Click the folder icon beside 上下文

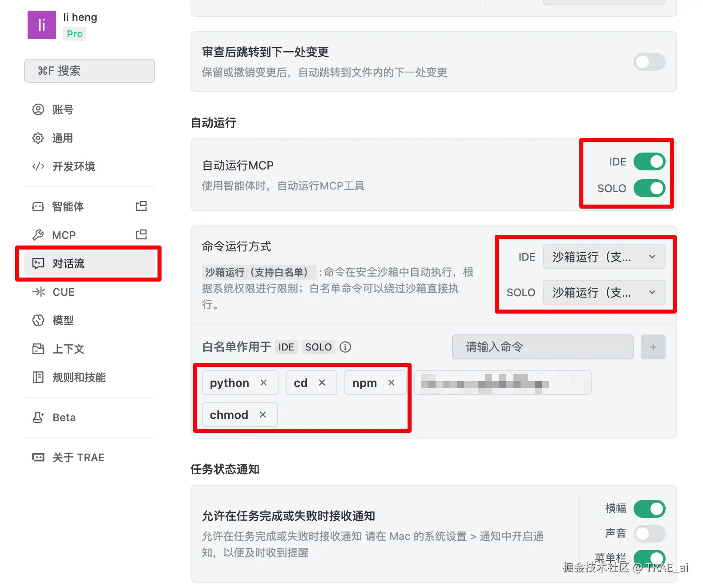point(38,349)
